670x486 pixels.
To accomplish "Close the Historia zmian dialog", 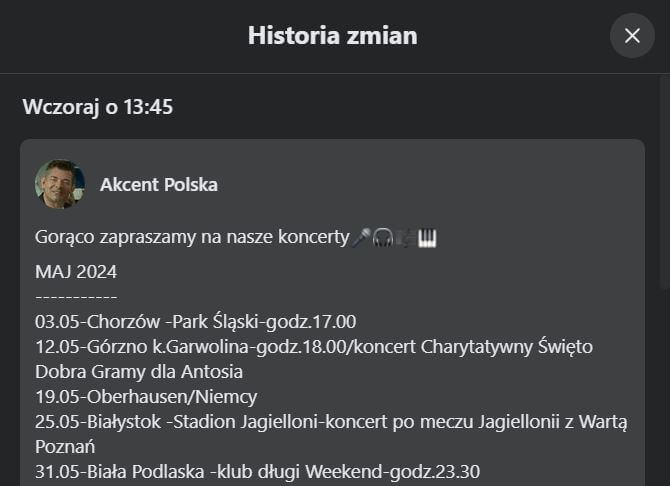I will 632,36.
